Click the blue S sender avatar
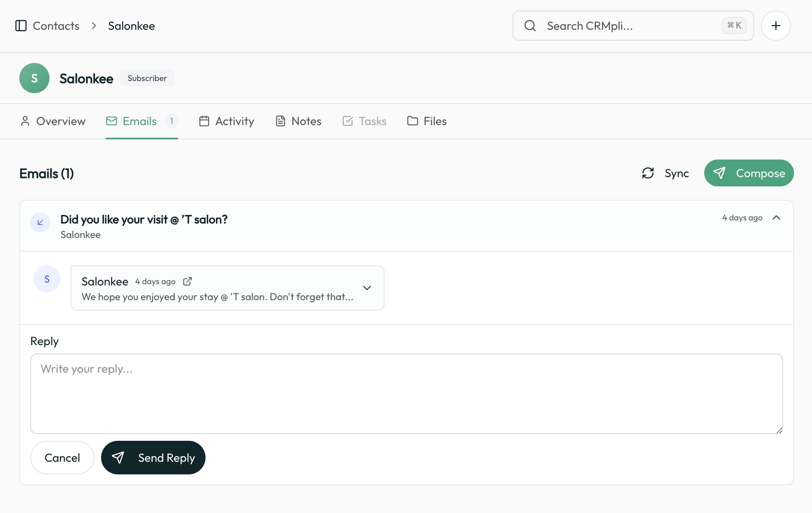Viewport: 812px width, 513px height. coord(47,279)
